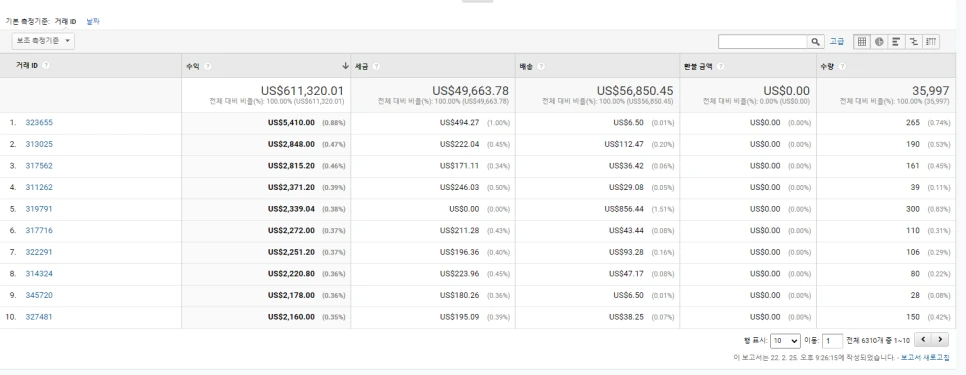966x375 pixels.
Task: Click shipping value US$112.47
Action: coord(624,144)
